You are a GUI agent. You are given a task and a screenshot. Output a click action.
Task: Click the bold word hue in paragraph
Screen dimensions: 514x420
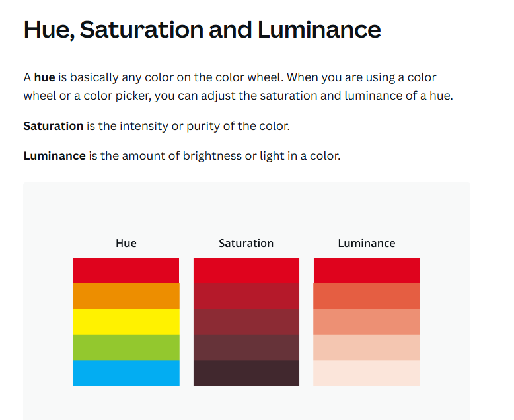[44, 77]
